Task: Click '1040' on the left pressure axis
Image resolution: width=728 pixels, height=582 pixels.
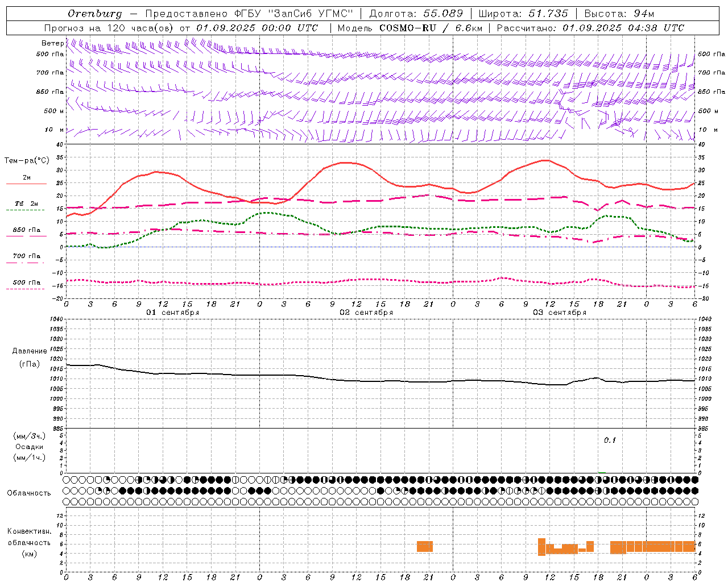Action: pyautogui.click(x=56, y=319)
